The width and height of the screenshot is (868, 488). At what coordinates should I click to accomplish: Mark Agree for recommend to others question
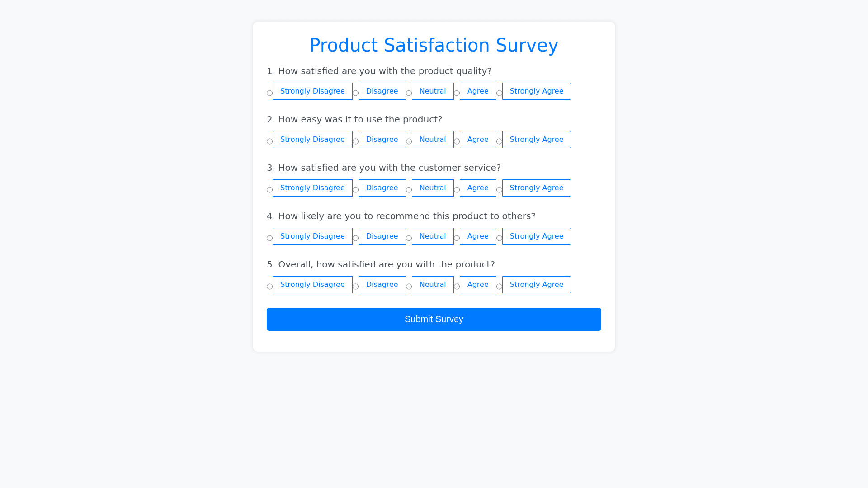pyautogui.click(x=477, y=236)
